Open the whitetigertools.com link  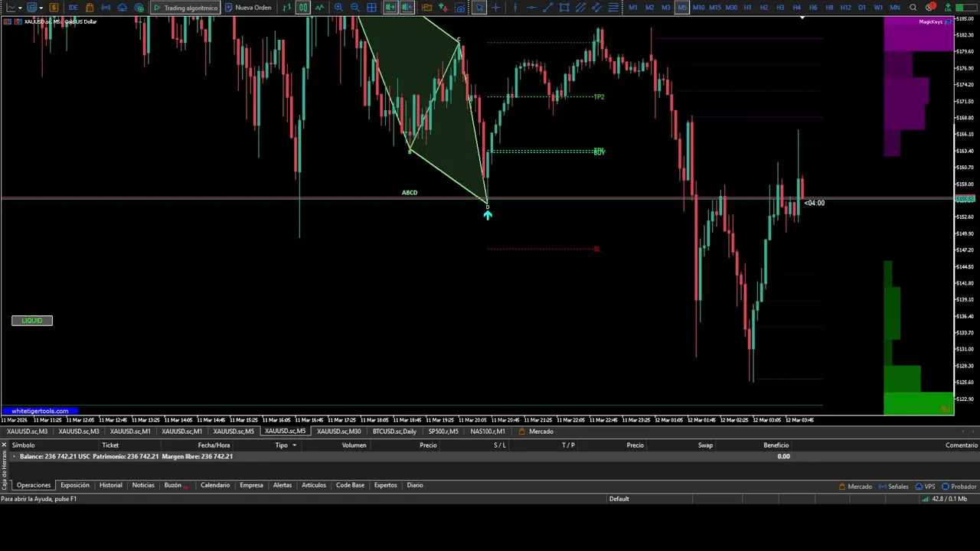pos(40,411)
